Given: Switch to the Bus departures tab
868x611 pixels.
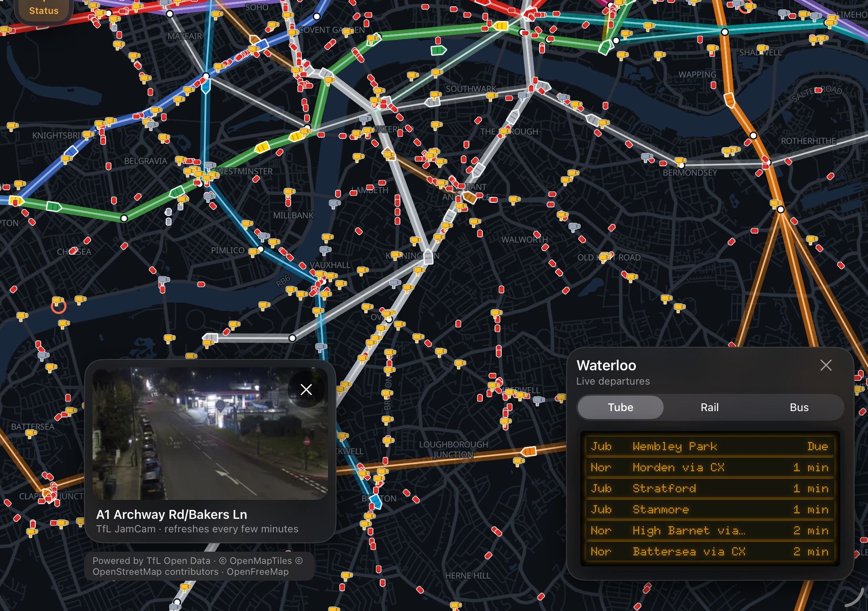Looking at the screenshot, I should tap(799, 407).
